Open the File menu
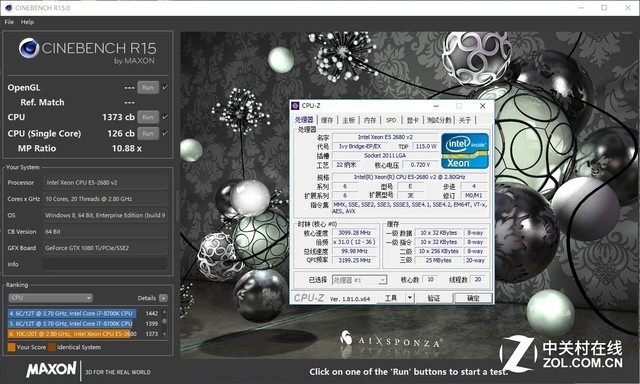 [9, 22]
